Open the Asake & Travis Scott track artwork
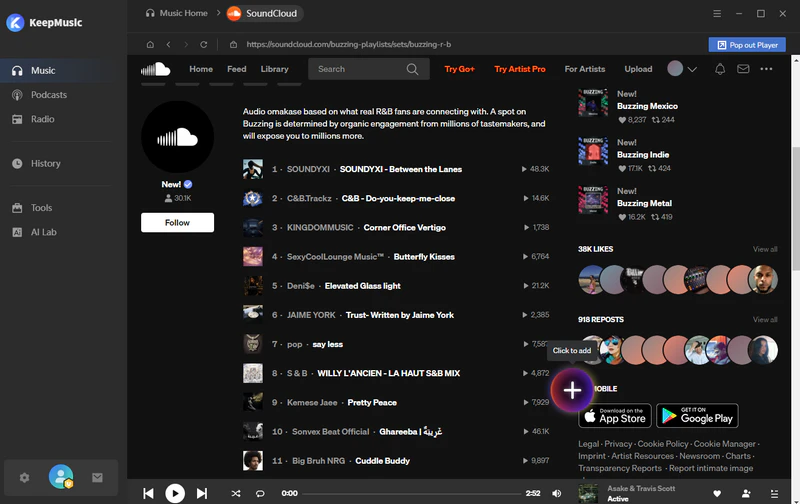The image size is (800, 504). [588, 493]
